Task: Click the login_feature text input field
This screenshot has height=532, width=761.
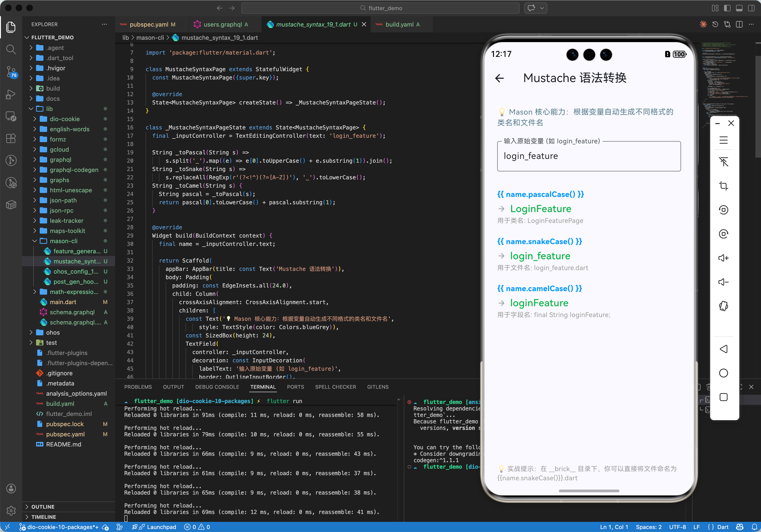Action: click(x=589, y=156)
